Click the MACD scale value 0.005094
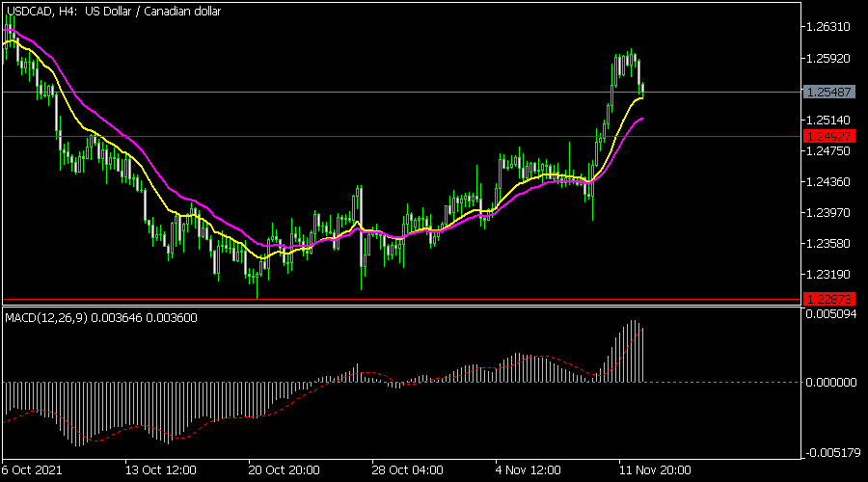Screen dimensions: 868x482 [x=831, y=314]
